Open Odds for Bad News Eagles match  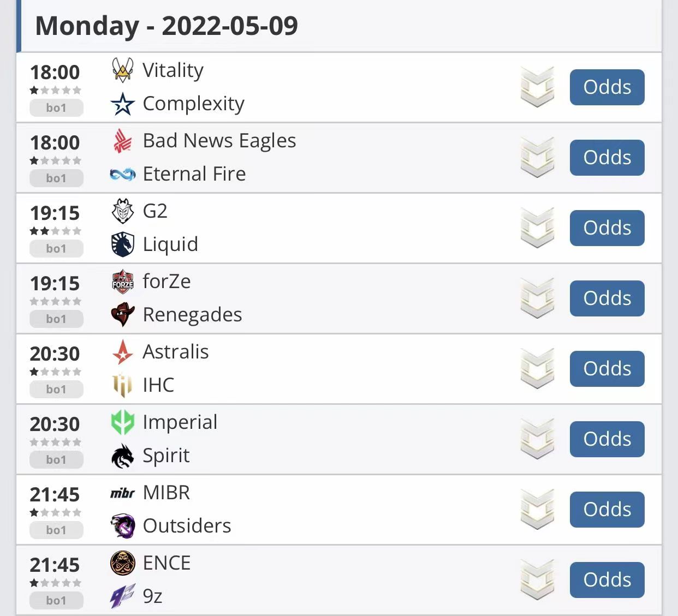607,158
